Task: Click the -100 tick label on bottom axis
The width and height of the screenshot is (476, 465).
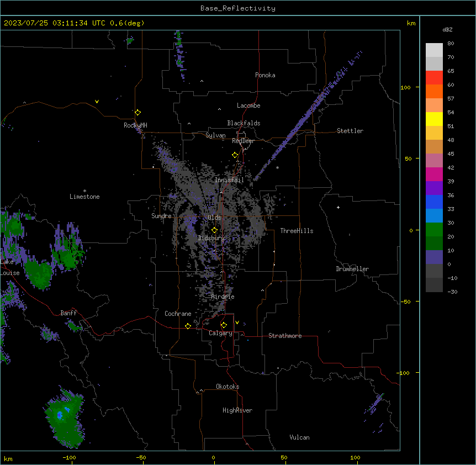Action: [70, 457]
